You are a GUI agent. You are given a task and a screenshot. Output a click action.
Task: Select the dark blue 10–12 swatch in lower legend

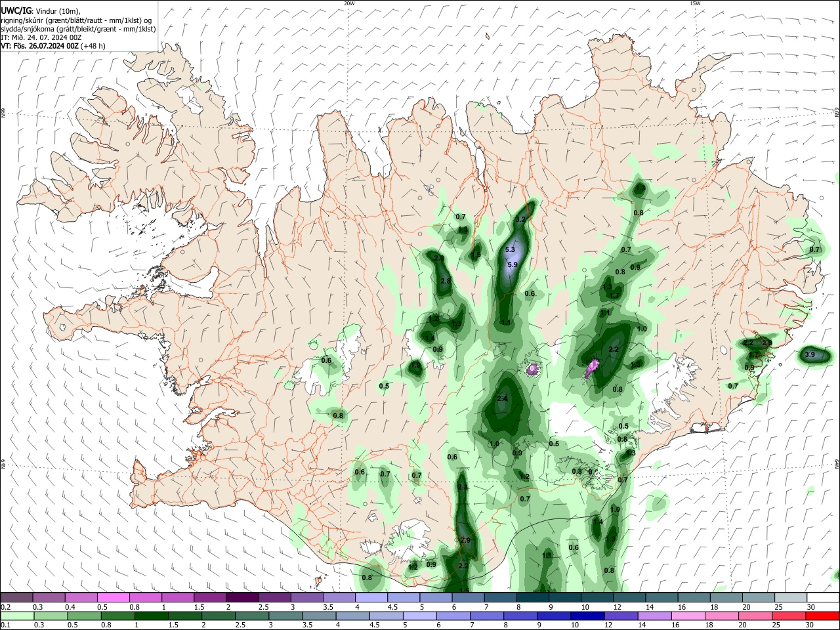tap(587, 616)
